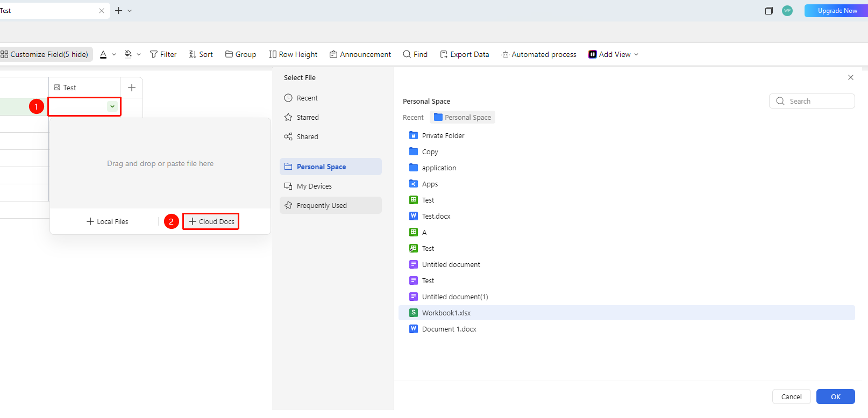The image size is (868, 418).
Task: Click the Test column header
Action: 84,88
